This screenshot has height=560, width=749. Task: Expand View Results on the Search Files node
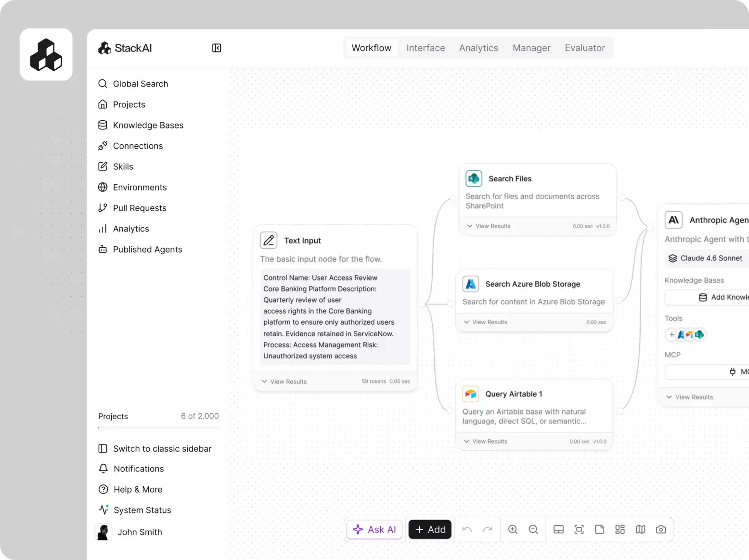[489, 226]
